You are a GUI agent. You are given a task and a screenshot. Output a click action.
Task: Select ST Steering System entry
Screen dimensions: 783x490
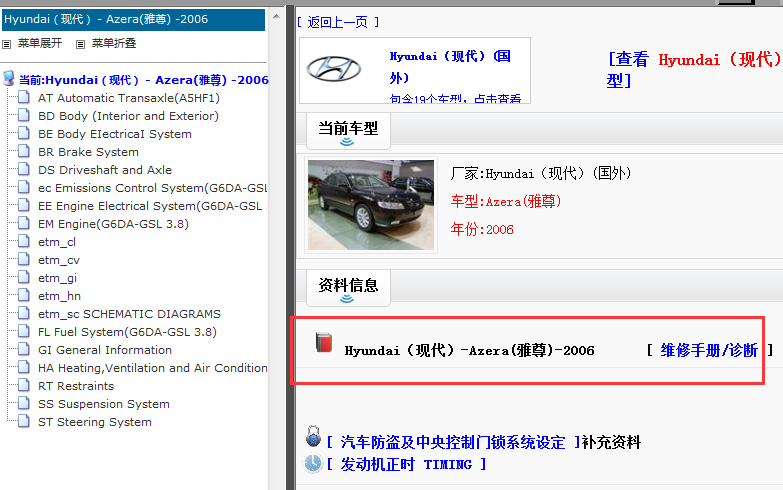[95, 422]
